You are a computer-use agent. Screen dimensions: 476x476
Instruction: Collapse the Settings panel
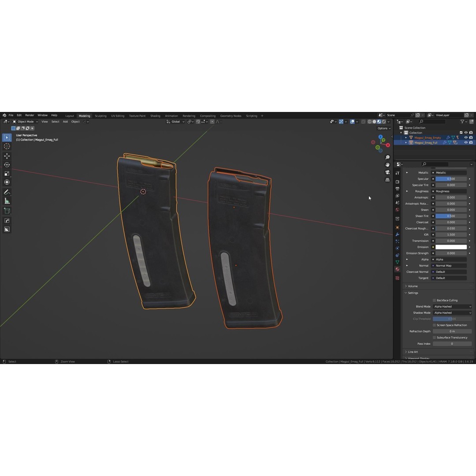tap(413, 293)
